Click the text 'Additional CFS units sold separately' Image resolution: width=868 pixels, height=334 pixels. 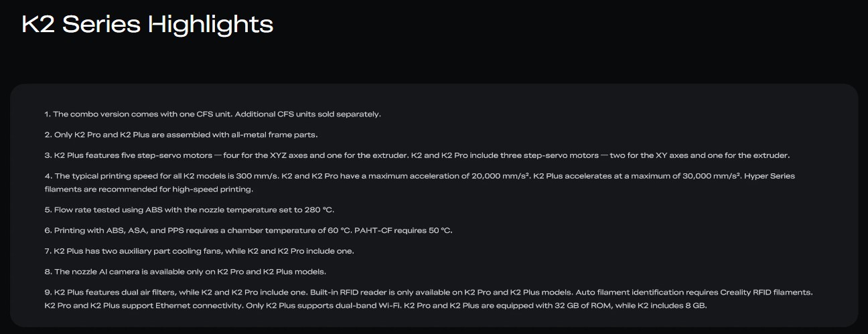[309, 114]
